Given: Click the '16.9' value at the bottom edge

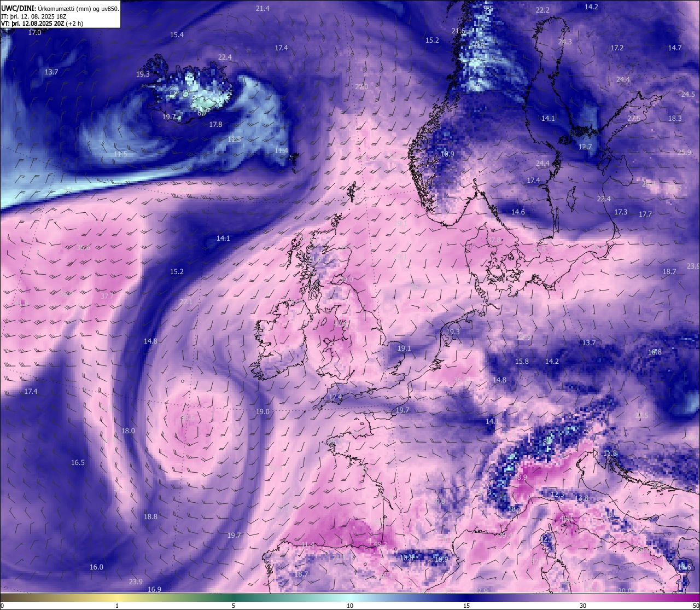Looking at the screenshot, I should [x=154, y=590].
